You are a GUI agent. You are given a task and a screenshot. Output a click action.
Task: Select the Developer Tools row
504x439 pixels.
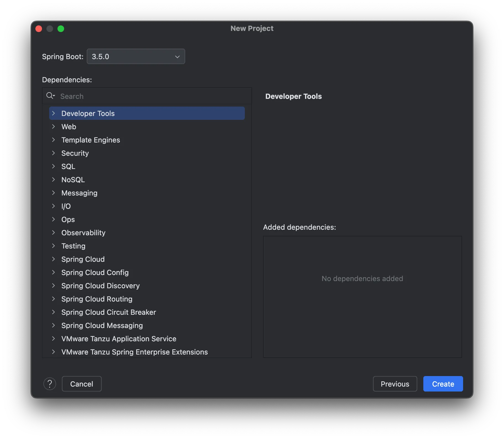tap(147, 113)
